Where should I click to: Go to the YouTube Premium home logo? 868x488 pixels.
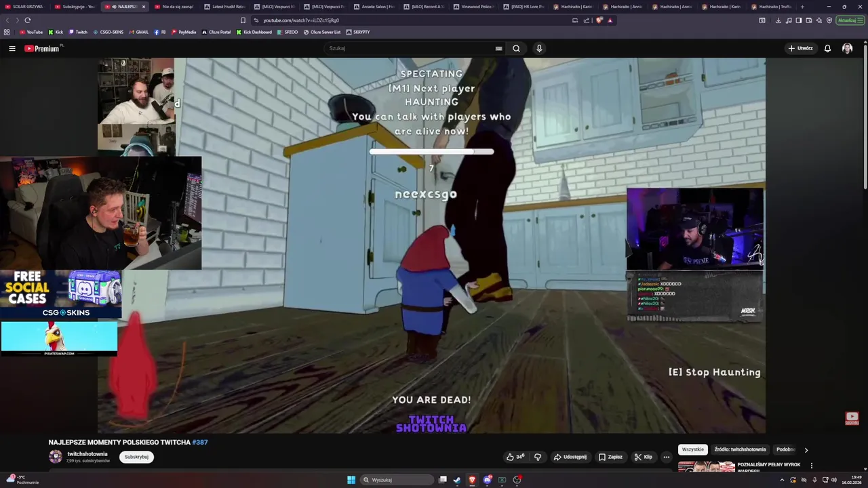43,48
